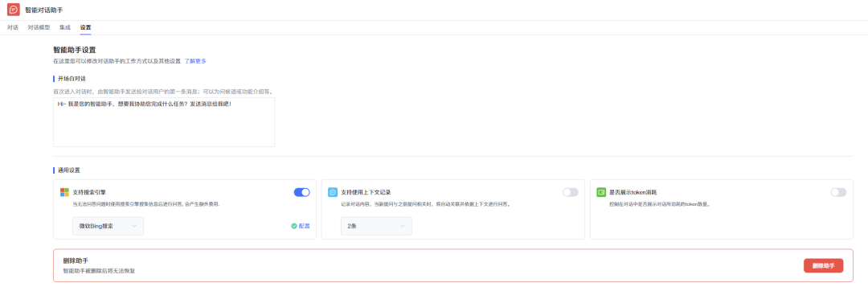Screen dimensions: 868x291
Task: Click the 智能对话助手 title text
Action: pyautogui.click(x=43, y=10)
